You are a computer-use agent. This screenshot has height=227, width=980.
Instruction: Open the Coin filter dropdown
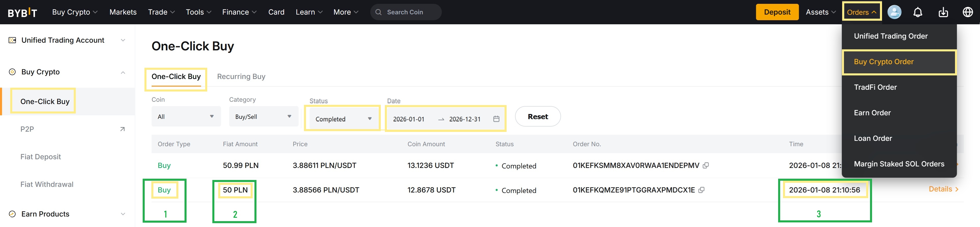pos(186,117)
